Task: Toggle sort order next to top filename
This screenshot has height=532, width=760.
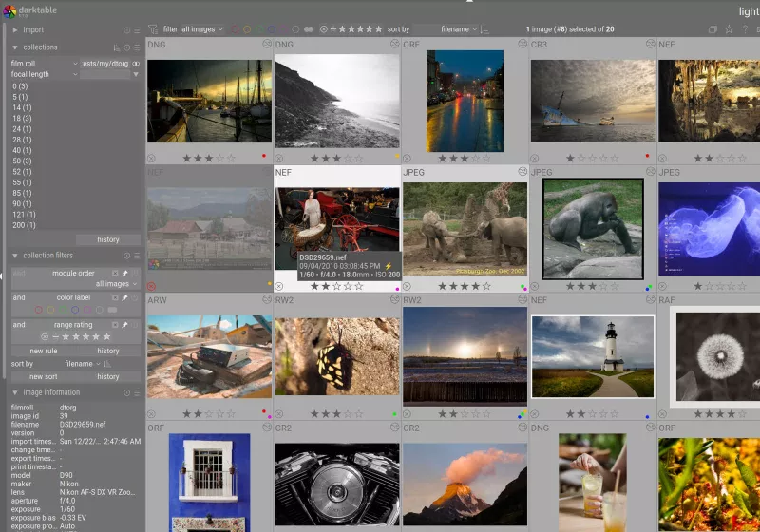Action: point(485,29)
